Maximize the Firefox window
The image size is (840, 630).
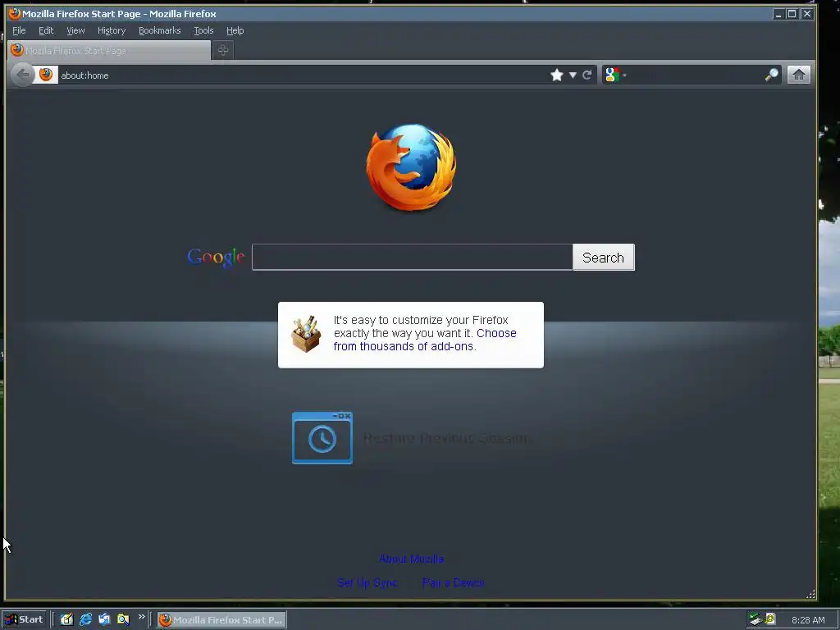tap(792, 14)
